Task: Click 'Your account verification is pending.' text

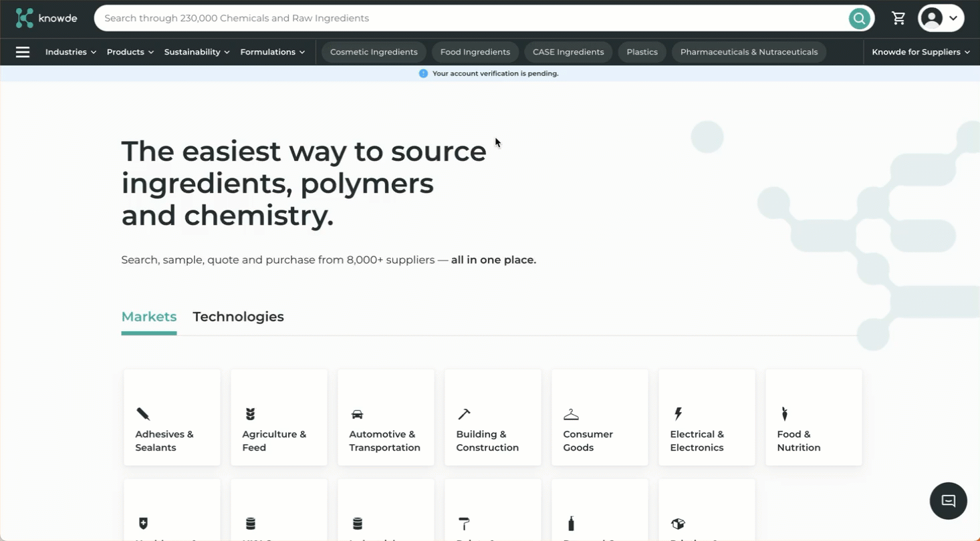Action: click(495, 73)
